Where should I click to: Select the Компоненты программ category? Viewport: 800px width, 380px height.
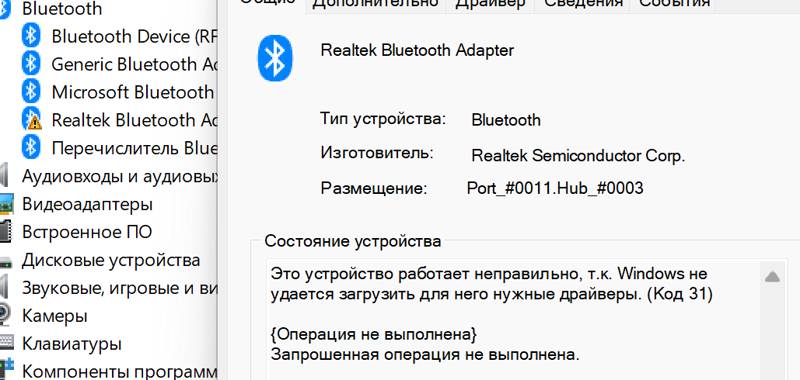119,371
